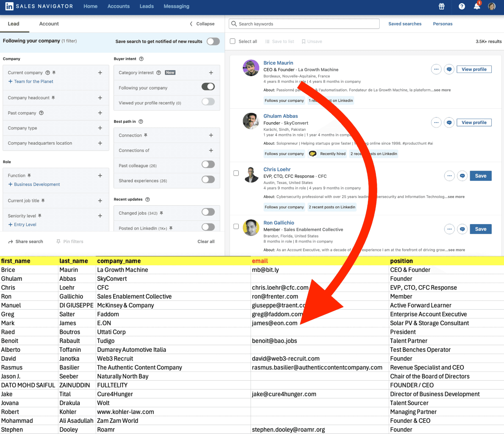The width and height of the screenshot is (504, 434).
Task: Click the Account tab
Action: [48, 23]
